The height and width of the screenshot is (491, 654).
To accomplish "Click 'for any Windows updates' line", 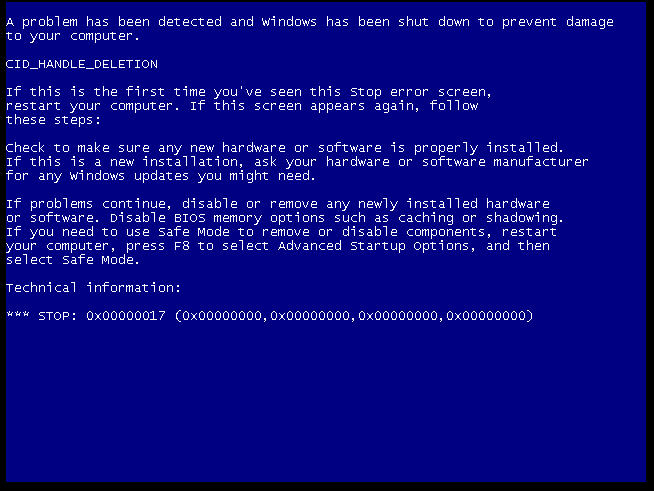I will (97, 176).
